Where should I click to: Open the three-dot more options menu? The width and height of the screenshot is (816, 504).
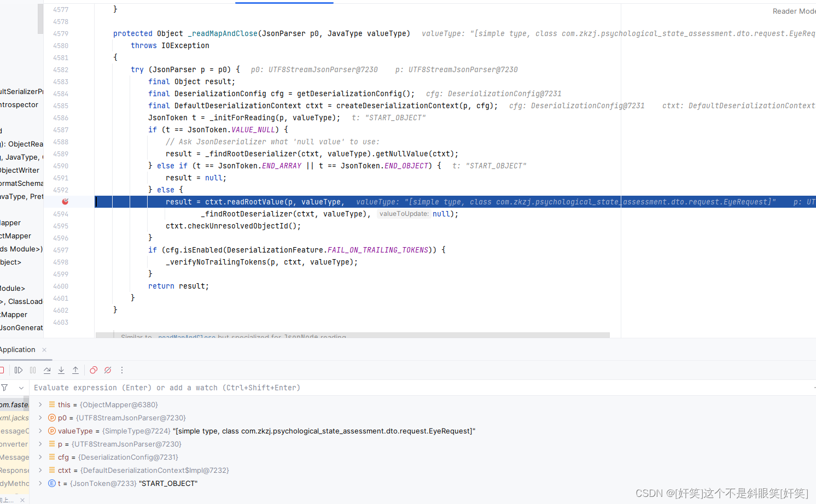122,370
